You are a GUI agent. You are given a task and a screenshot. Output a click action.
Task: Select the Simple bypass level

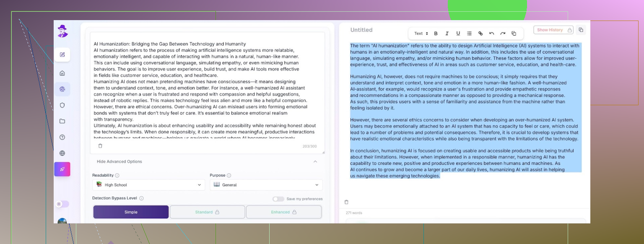131,212
